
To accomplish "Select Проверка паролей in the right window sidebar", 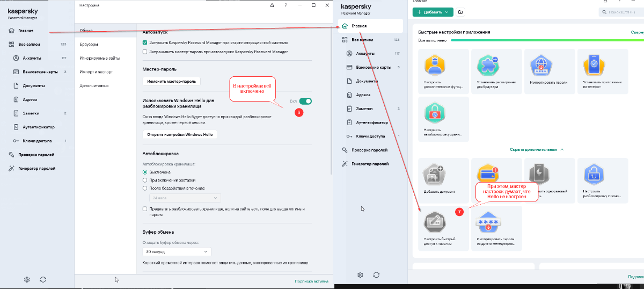I will point(370,150).
